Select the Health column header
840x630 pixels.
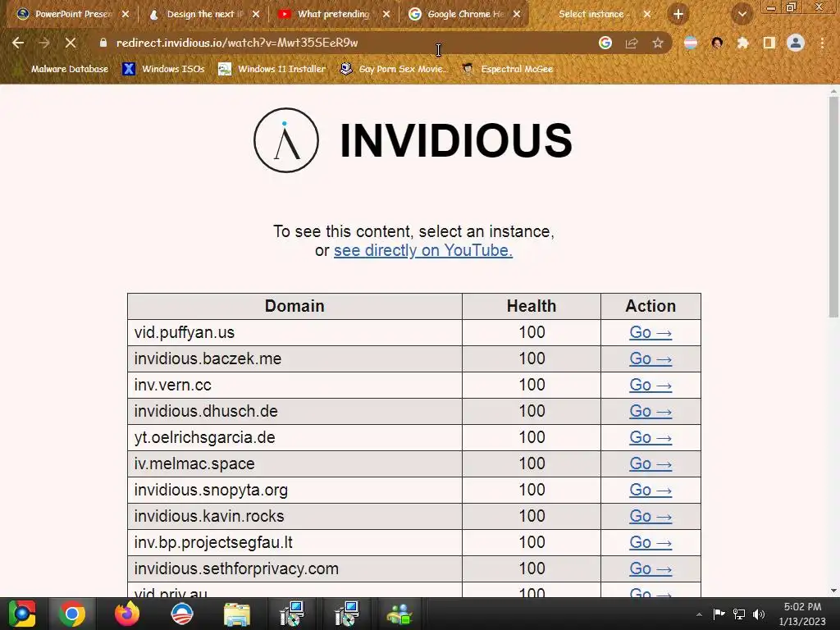tap(532, 306)
